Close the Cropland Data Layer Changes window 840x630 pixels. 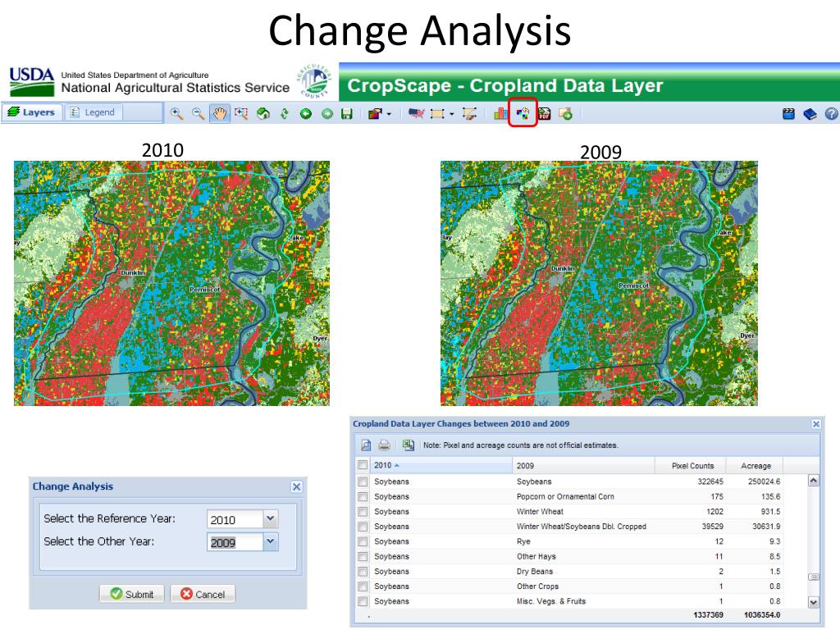pos(816,424)
